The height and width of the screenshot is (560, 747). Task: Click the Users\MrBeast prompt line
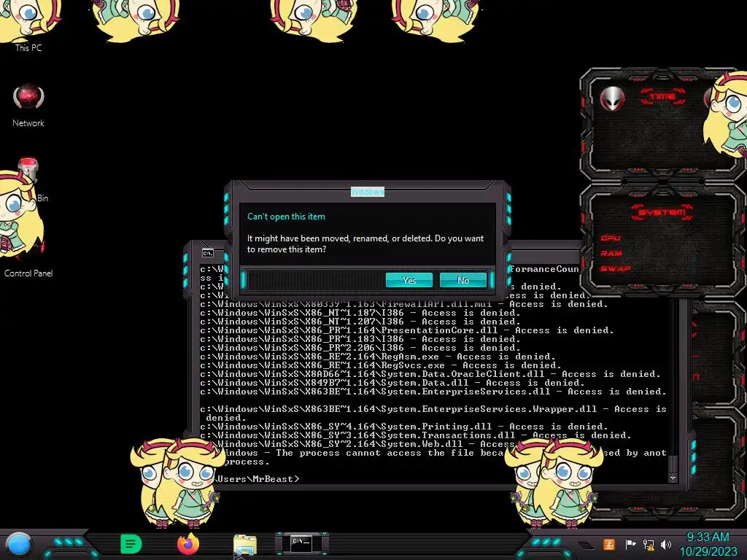[257, 478]
